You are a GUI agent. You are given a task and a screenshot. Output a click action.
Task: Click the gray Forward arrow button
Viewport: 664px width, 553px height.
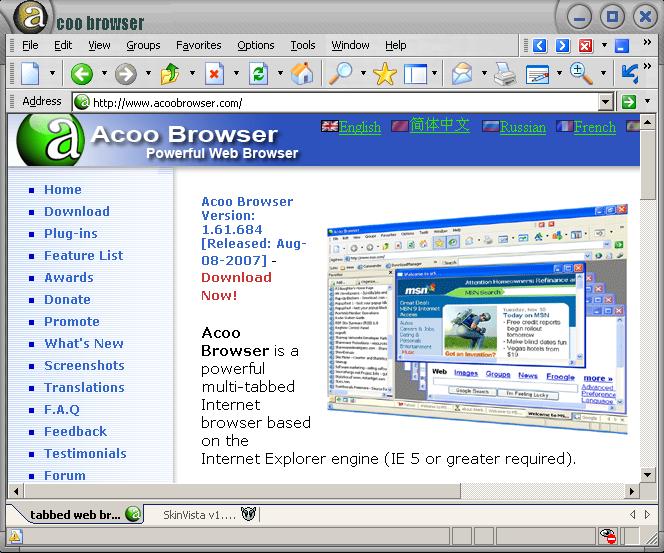125,73
